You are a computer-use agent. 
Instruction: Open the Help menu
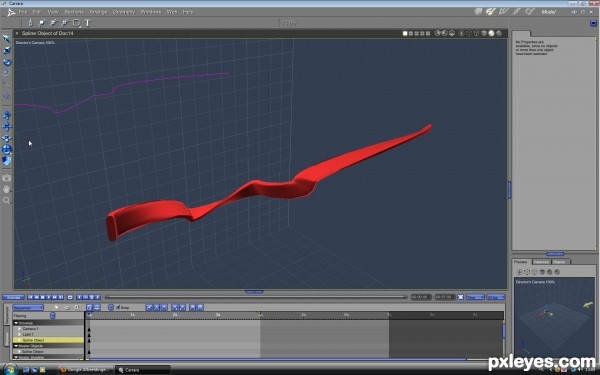pos(188,12)
